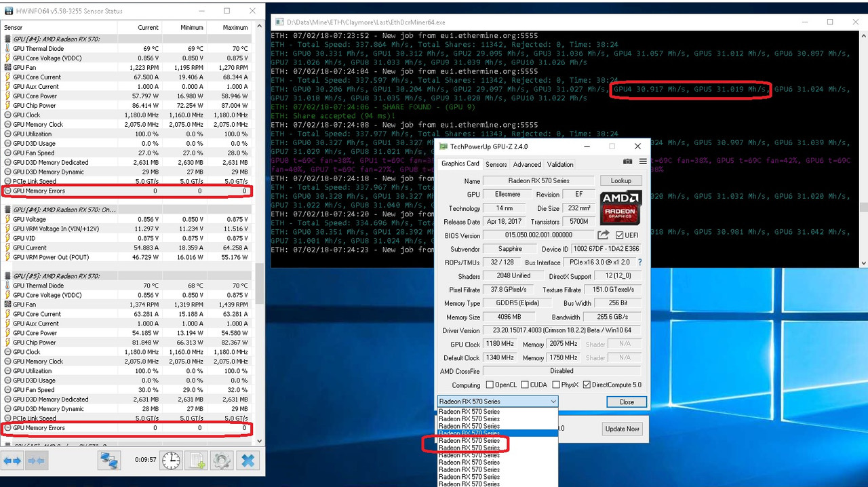Click the Ellesmere GPU field
Viewport: 868px width, 487px height.
pos(507,195)
